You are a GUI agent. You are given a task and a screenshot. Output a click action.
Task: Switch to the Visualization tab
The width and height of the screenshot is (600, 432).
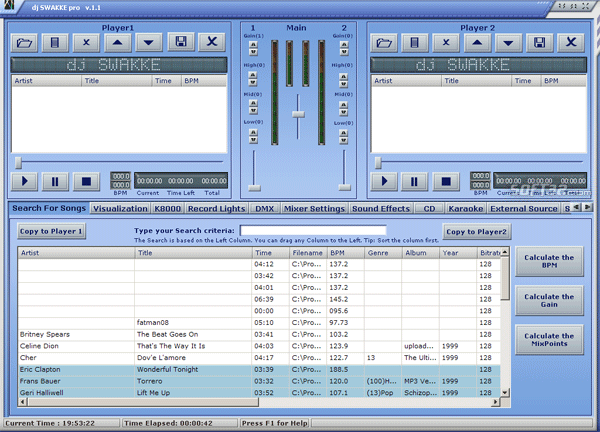[x=120, y=209]
